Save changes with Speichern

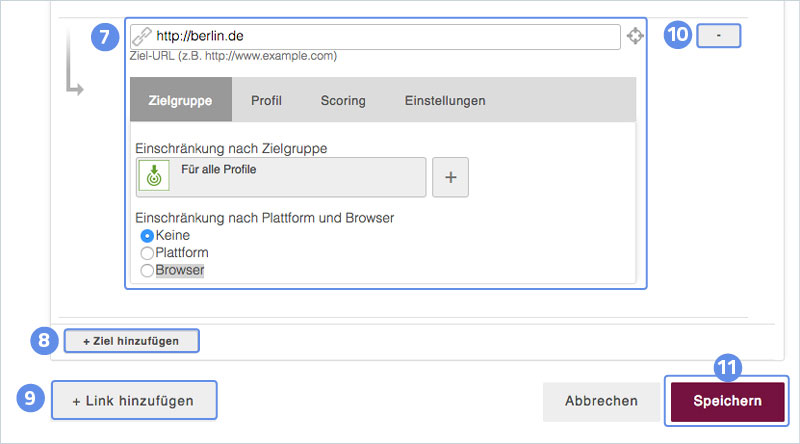point(727,401)
